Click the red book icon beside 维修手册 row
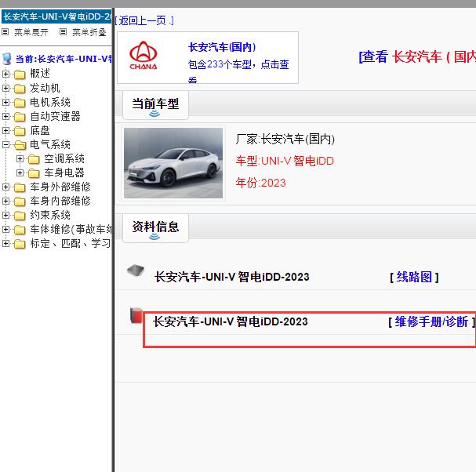This screenshot has width=476, height=472. (x=136, y=315)
